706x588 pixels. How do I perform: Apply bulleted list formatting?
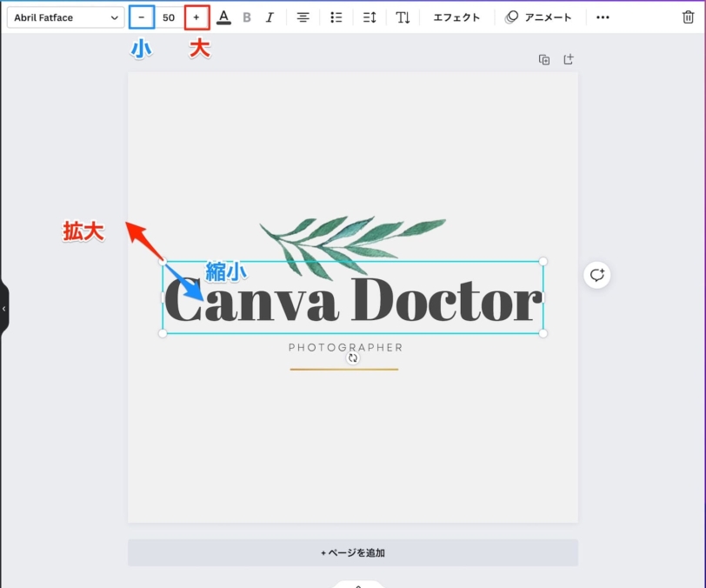click(x=336, y=17)
